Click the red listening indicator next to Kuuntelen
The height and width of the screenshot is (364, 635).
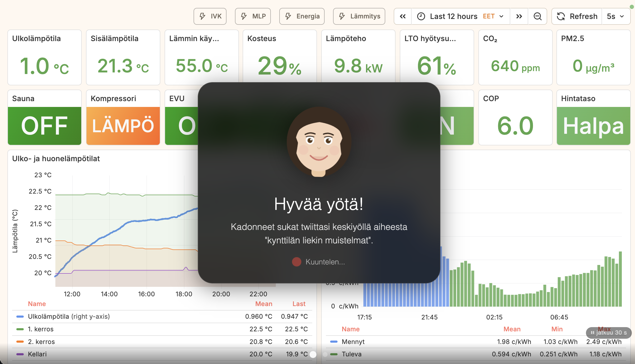click(296, 262)
